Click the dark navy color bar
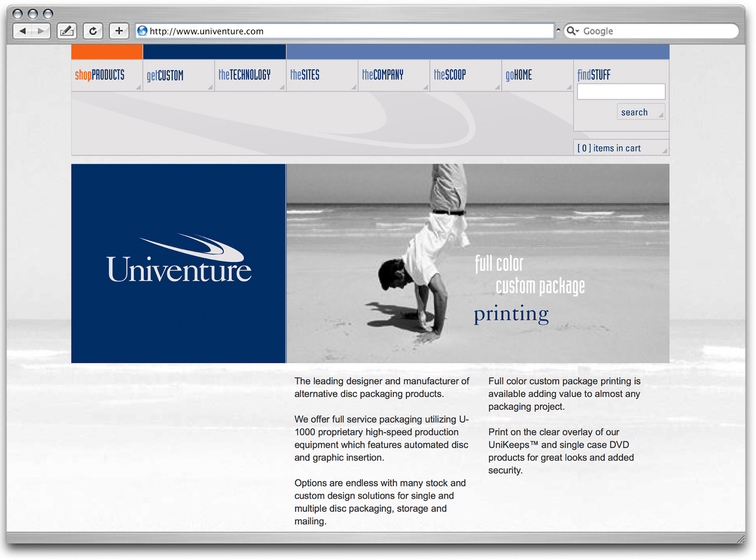The width and height of the screenshot is (756, 560). pos(215,52)
